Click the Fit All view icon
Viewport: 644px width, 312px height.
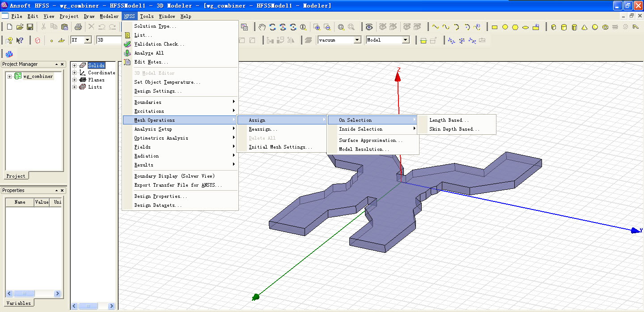(341, 27)
